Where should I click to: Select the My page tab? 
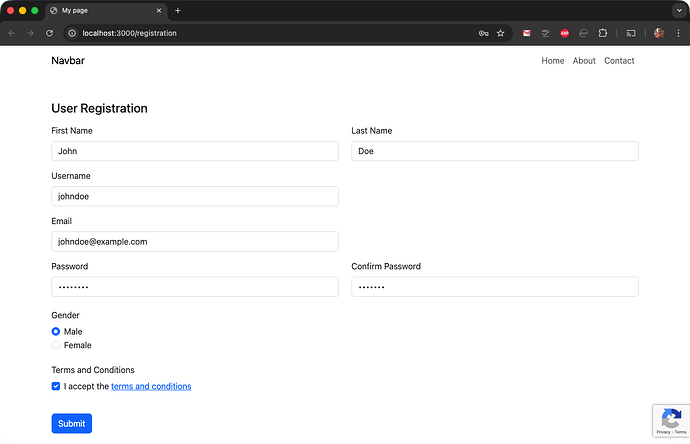106,11
